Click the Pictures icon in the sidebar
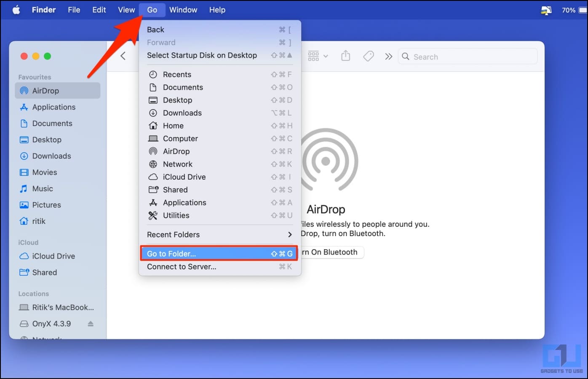 24,205
